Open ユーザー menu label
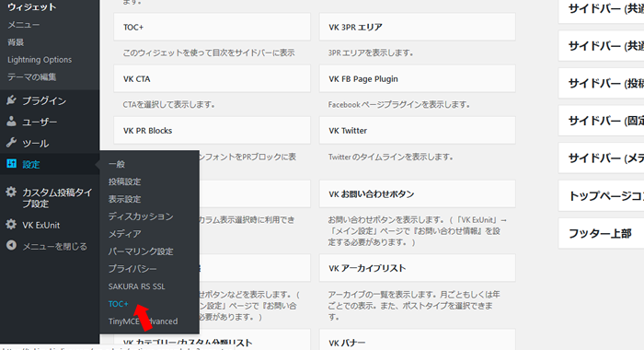This screenshot has height=350, width=644. pos(40,122)
